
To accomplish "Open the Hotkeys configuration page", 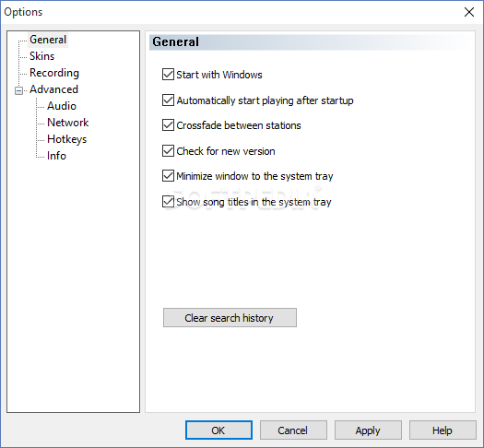I will [x=66, y=139].
